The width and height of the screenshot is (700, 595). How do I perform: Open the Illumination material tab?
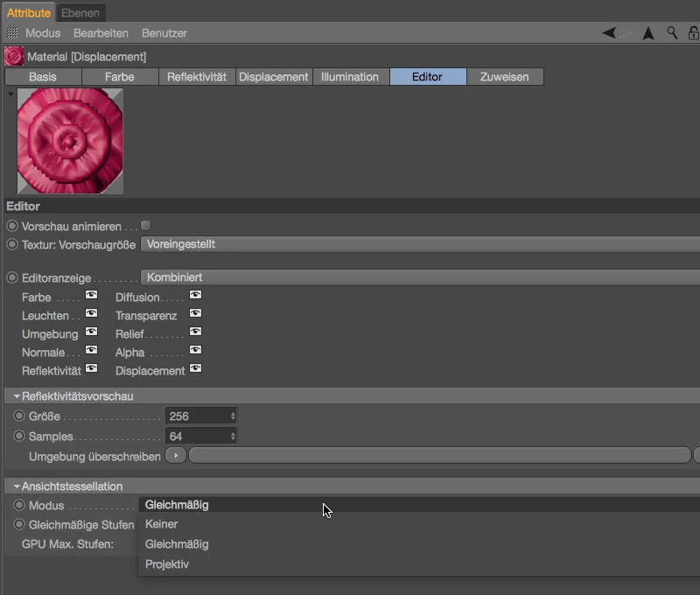point(350,77)
